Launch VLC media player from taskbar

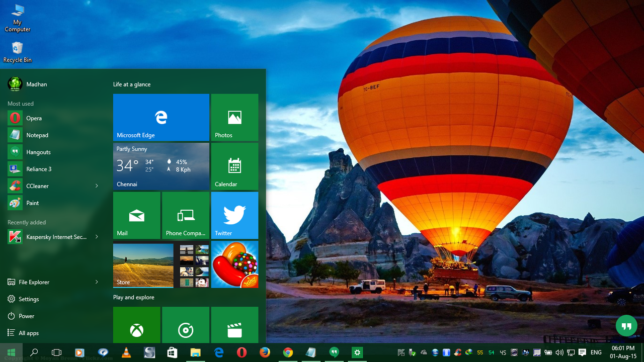[126, 352]
